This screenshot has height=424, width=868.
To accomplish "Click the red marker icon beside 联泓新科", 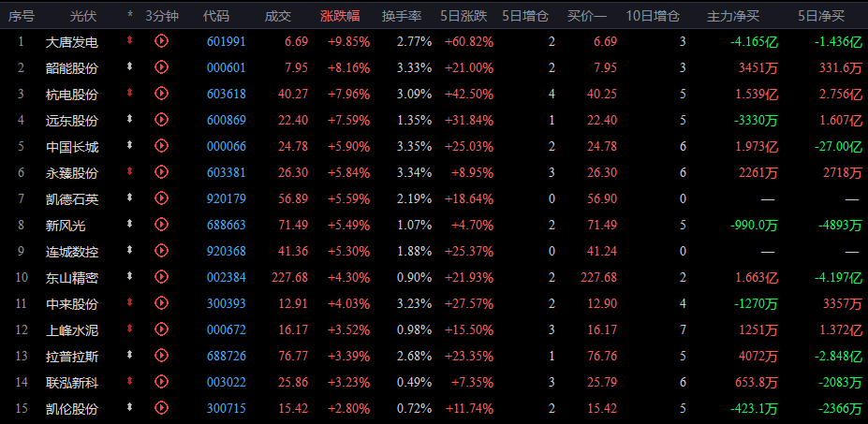I will click(129, 381).
